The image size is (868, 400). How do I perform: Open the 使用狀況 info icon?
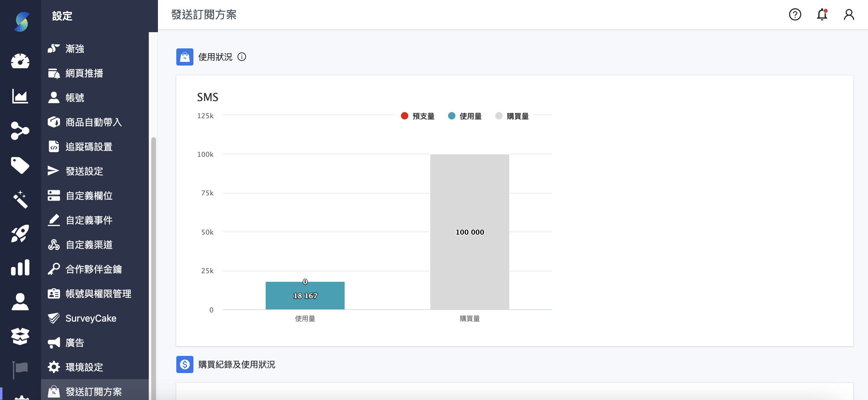coord(242,57)
